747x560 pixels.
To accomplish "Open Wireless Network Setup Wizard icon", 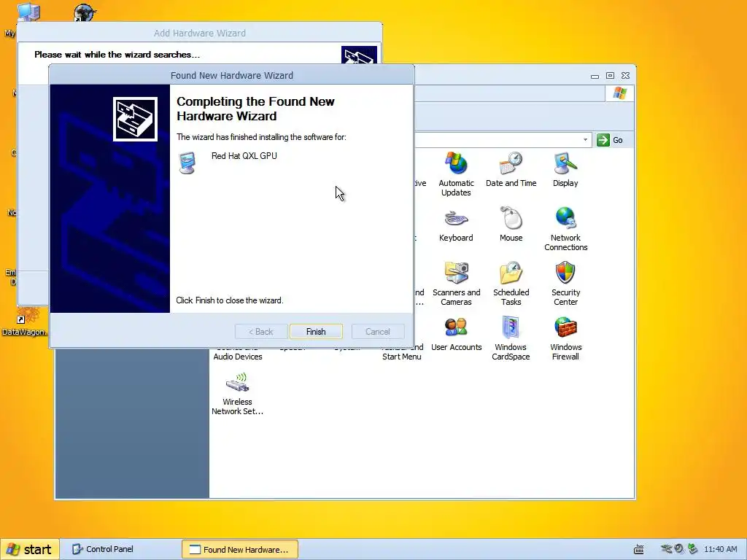I will (237, 393).
